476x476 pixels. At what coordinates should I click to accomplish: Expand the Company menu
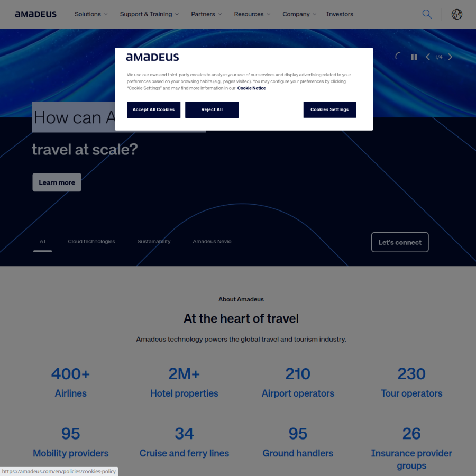pos(299,14)
